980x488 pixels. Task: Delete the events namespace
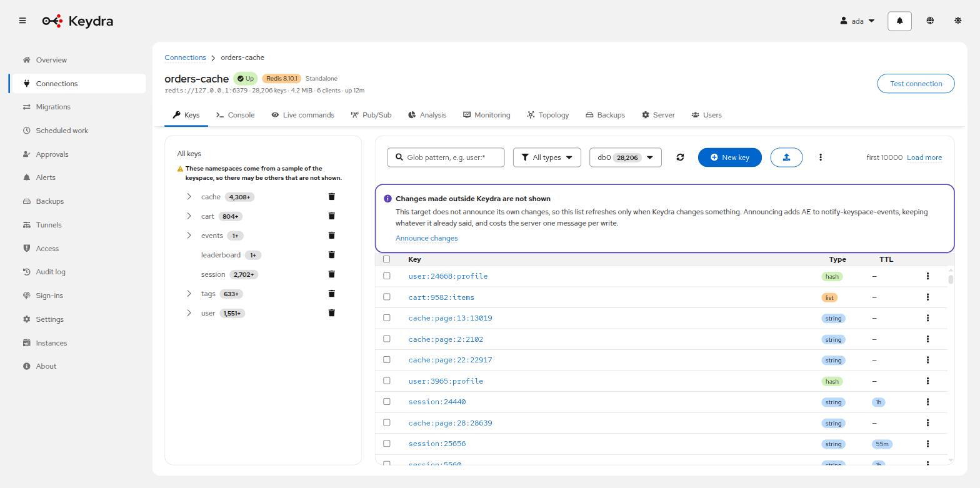click(332, 235)
